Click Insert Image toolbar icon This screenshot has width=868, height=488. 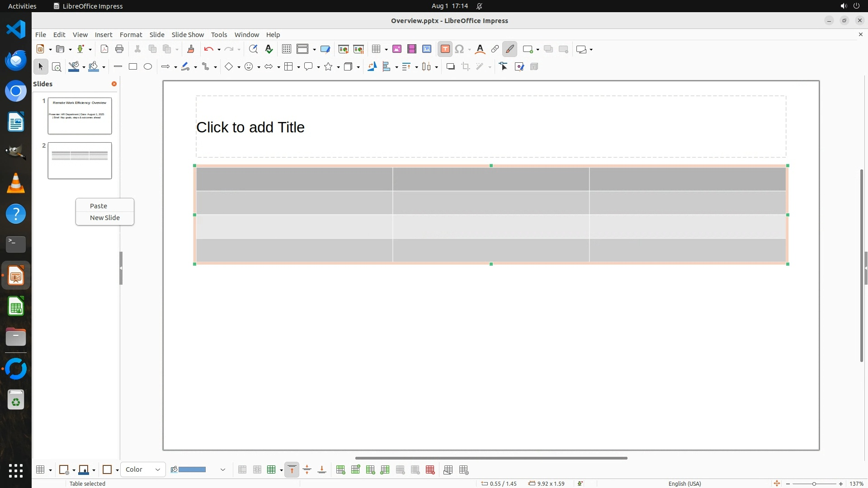(397, 49)
